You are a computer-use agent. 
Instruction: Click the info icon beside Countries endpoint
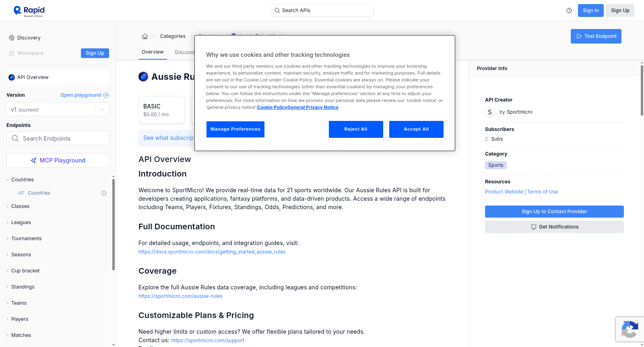click(104, 193)
